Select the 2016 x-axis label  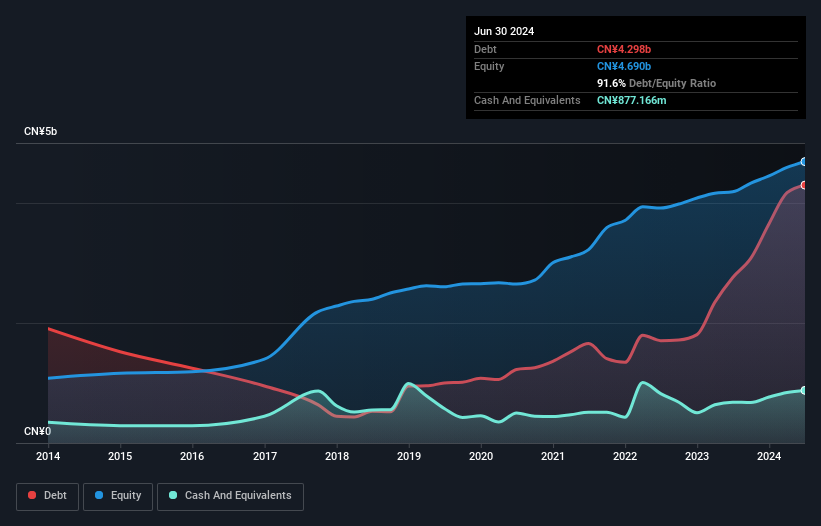(x=192, y=456)
